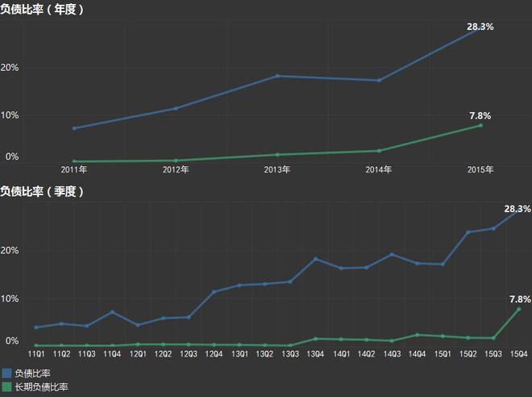Click the 13Q4 quarter axis label

[315, 354]
